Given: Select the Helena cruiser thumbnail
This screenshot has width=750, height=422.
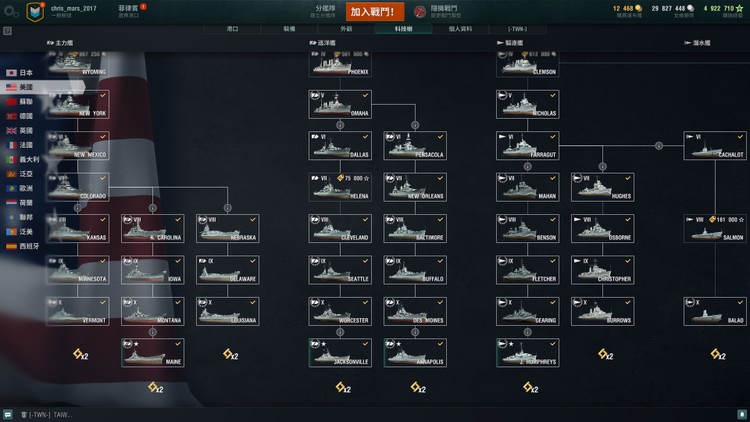Looking at the screenshot, I should (x=340, y=187).
